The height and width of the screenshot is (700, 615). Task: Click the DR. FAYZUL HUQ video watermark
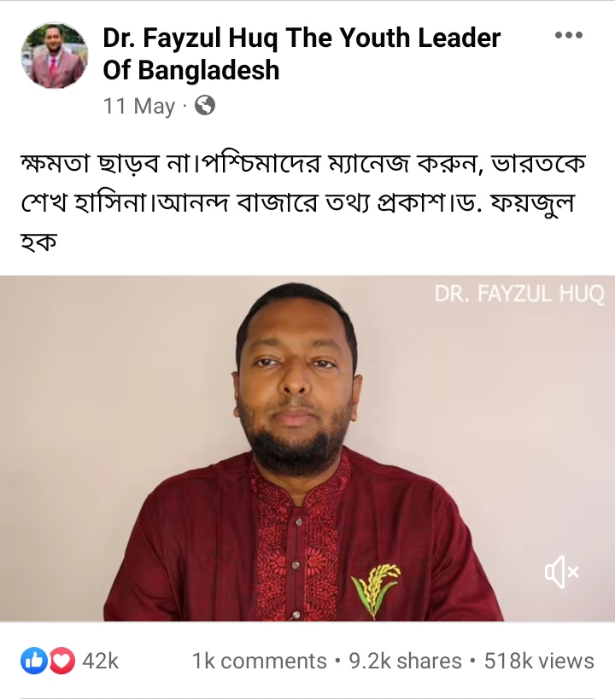[x=519, y=295]
